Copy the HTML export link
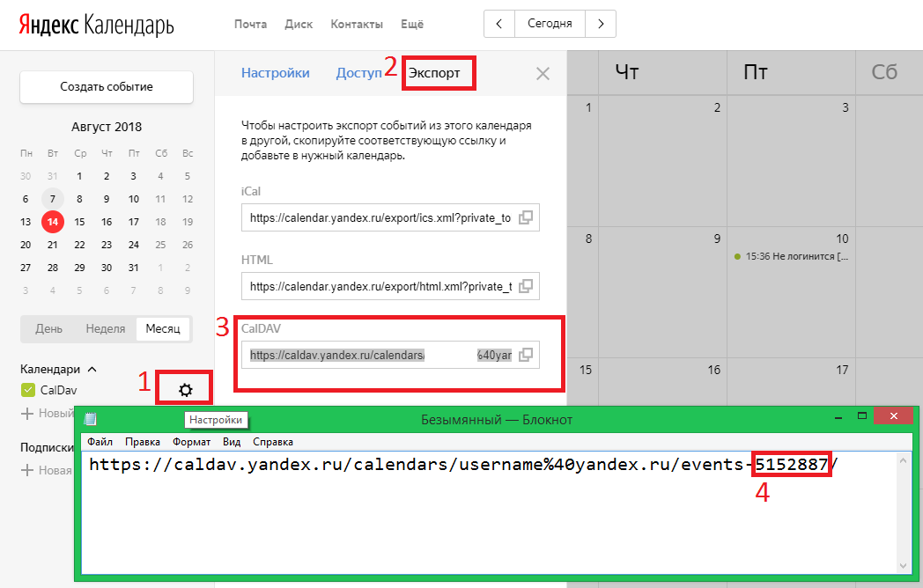Screen dimensions: 923x588 (525, 286)
